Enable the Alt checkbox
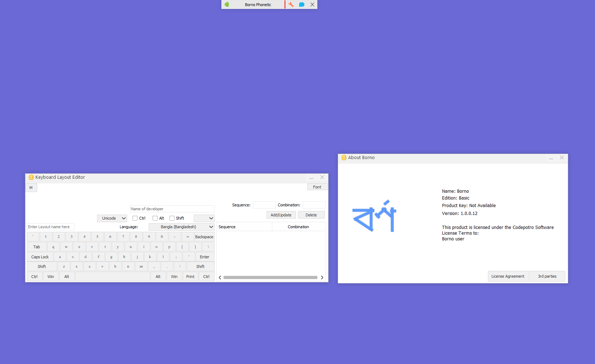 pos(155,218)
